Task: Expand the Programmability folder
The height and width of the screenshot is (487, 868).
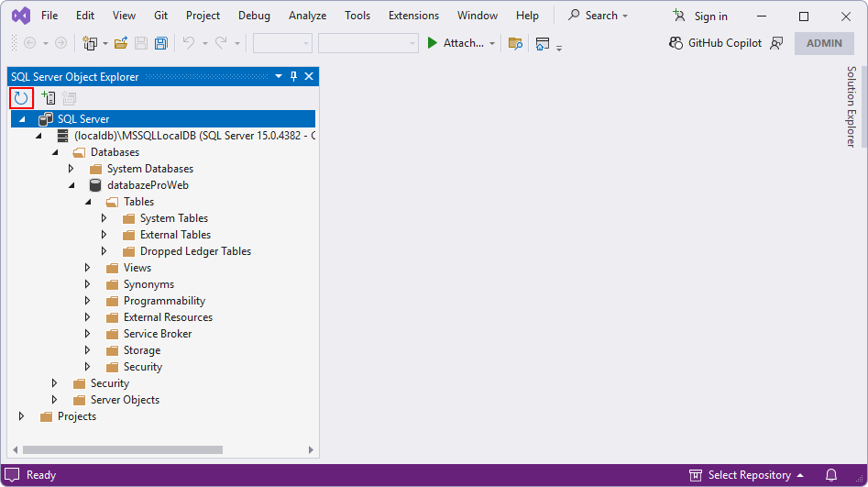Action: [x=88, y=301]
